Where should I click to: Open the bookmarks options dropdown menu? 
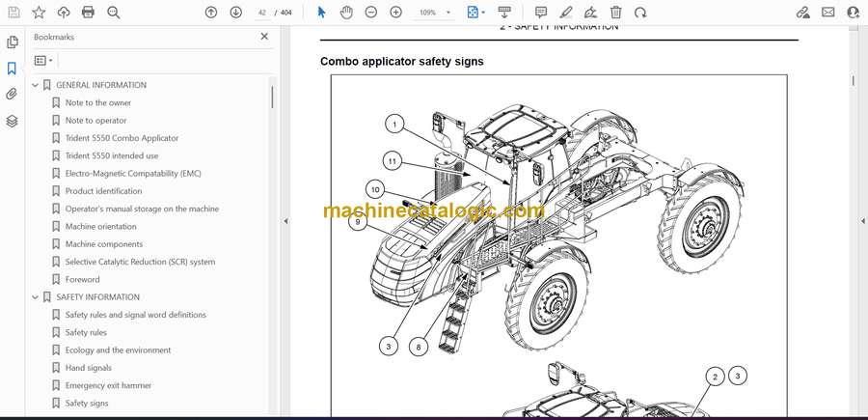pyautogui.click(x=43, y=60)
